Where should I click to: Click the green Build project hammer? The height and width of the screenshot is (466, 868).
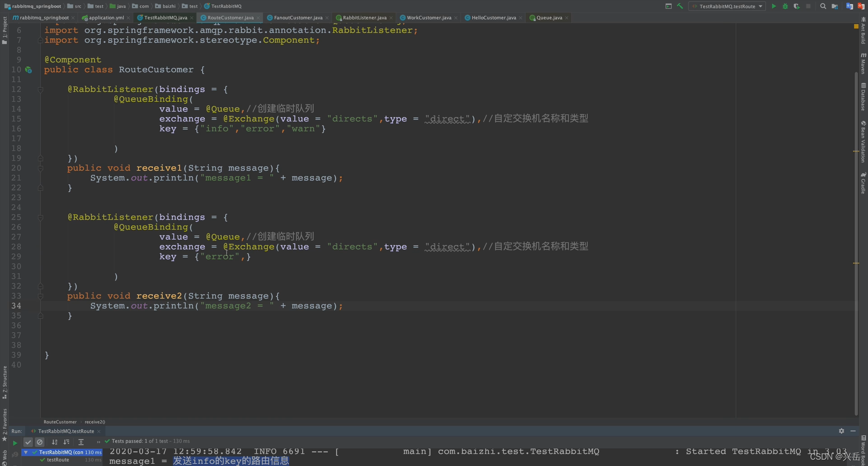[680, 6]
